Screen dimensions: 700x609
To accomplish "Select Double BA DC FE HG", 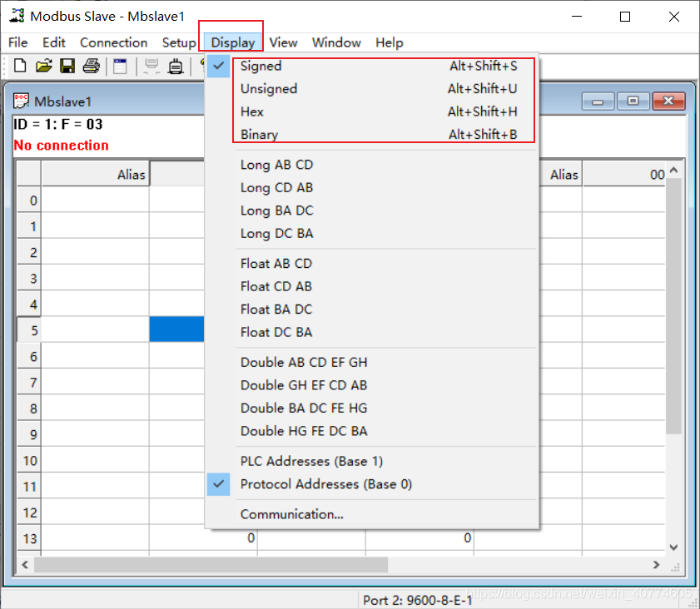I will (372, 408).
